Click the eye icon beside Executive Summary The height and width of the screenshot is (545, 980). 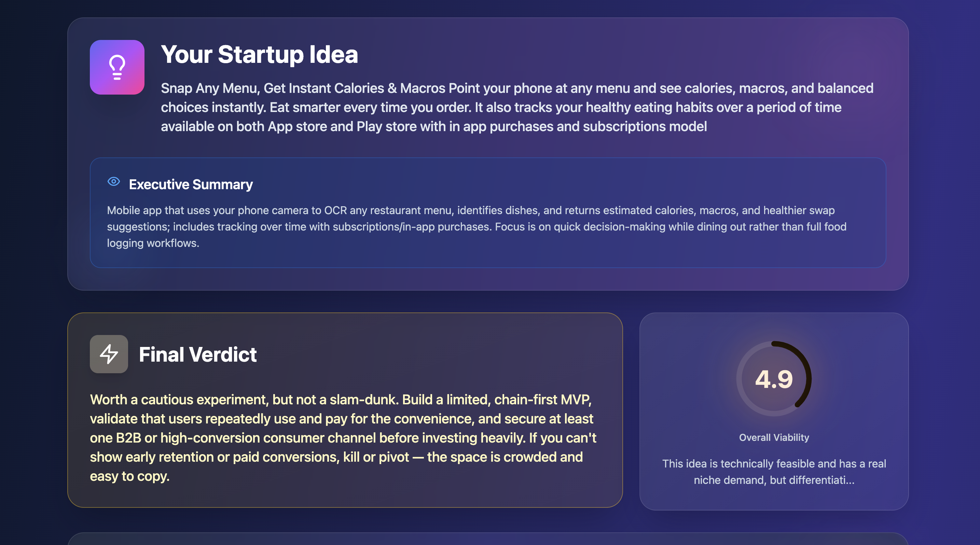click(114, 182)
